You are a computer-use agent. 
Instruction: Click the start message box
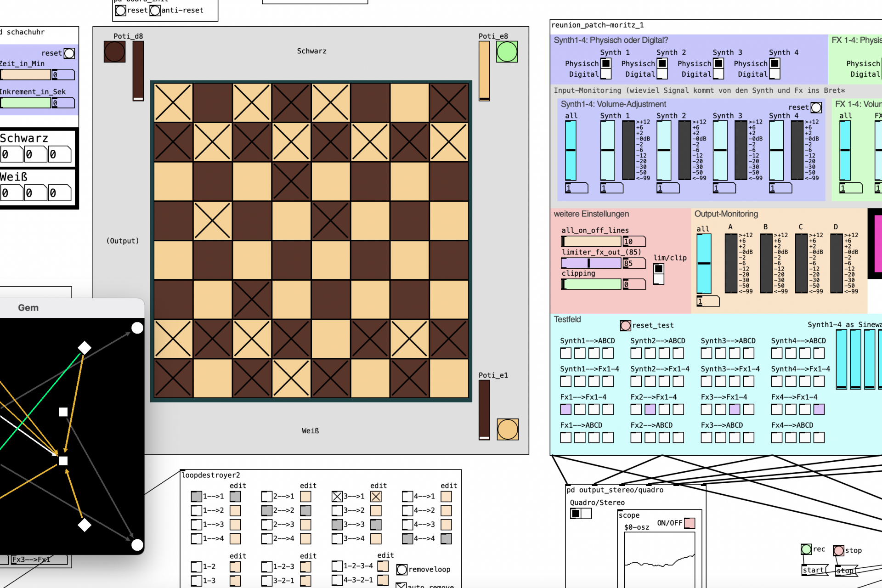(x=814, y=570)
